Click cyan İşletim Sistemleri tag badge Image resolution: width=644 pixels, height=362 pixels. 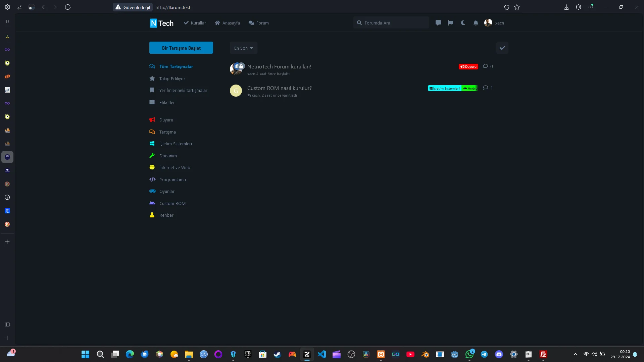445,88
